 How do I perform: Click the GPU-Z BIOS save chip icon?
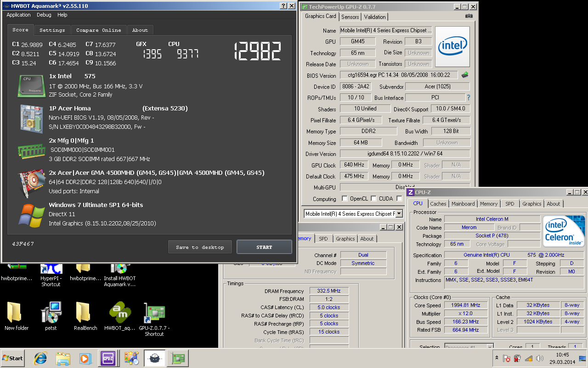(x=465, y=75)
